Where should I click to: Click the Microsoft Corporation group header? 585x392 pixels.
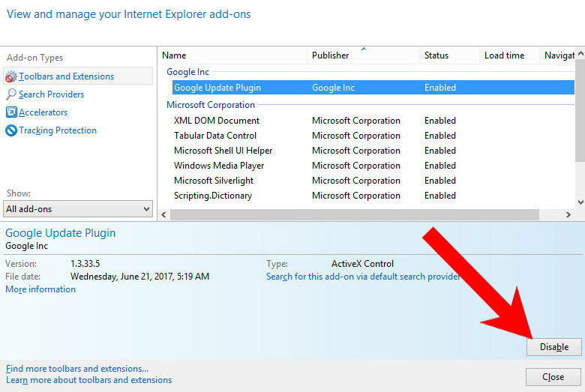coord(211,105)
